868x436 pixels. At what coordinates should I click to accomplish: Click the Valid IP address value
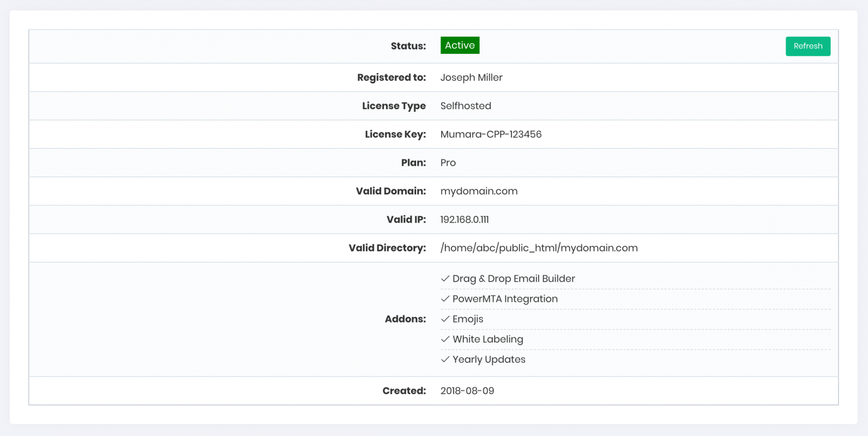(x=464, y=219)
